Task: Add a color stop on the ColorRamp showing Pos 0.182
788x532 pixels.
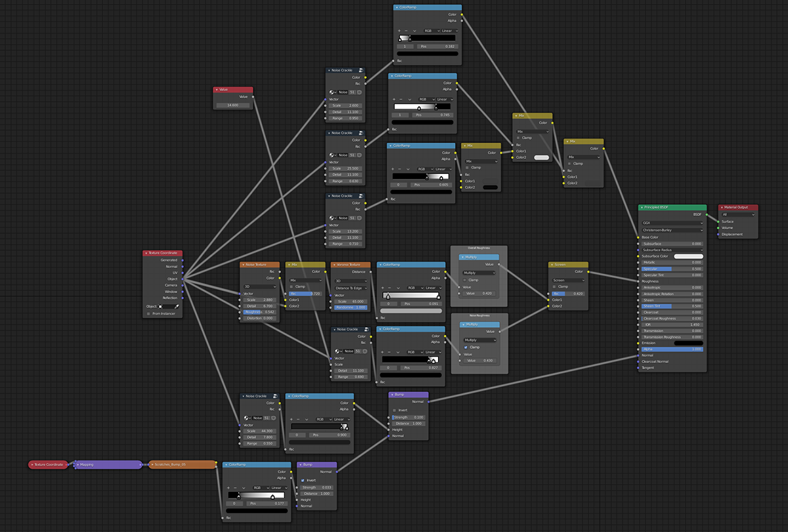Action: (x=399, y=31)
